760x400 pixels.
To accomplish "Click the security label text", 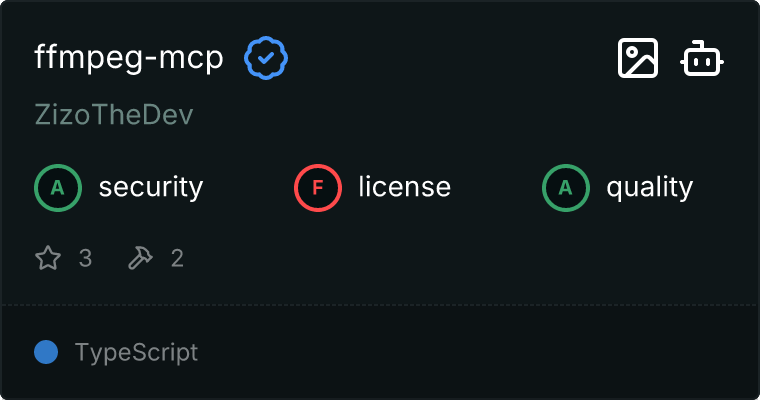I will click(x=150, y=187).
